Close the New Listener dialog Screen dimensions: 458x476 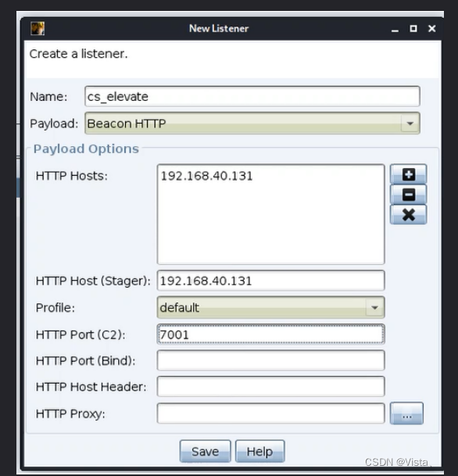click(x=432, y=29)
